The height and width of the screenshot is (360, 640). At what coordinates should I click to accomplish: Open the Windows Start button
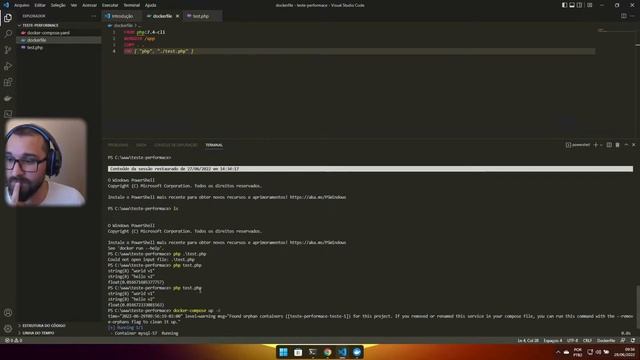click(283, 352)
